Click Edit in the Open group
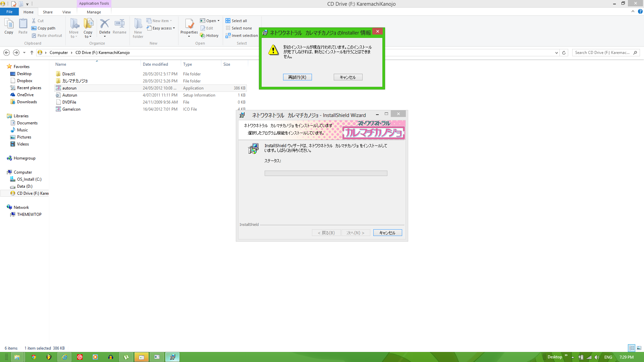 [x=207, y=28]
